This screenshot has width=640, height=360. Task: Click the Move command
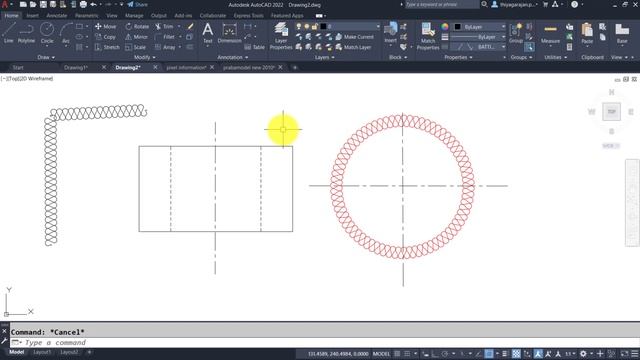click(106, 27)
